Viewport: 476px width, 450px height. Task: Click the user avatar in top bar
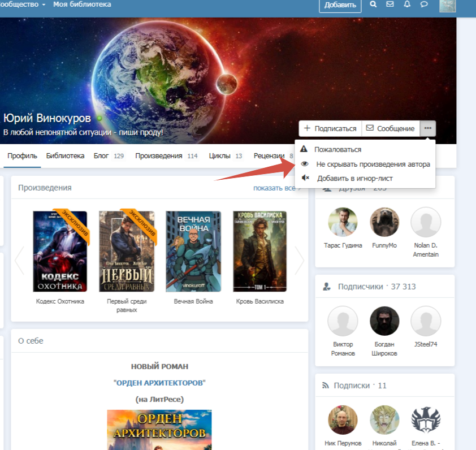pos(448,5)
